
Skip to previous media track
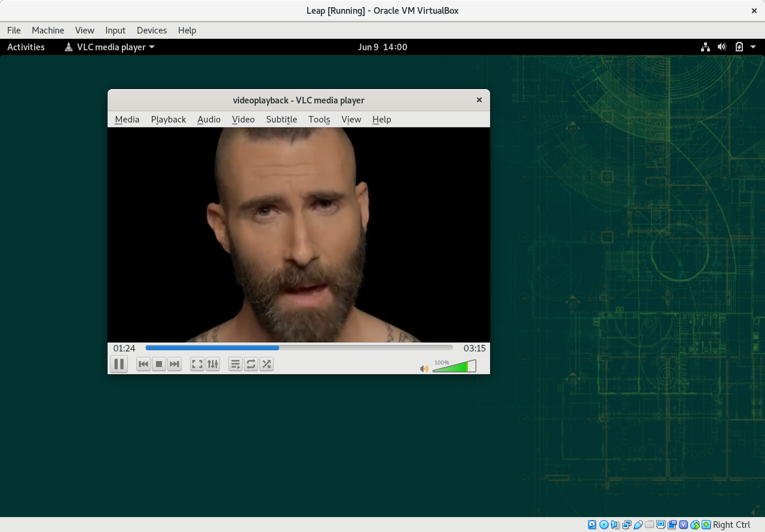[x=143, y=364]
